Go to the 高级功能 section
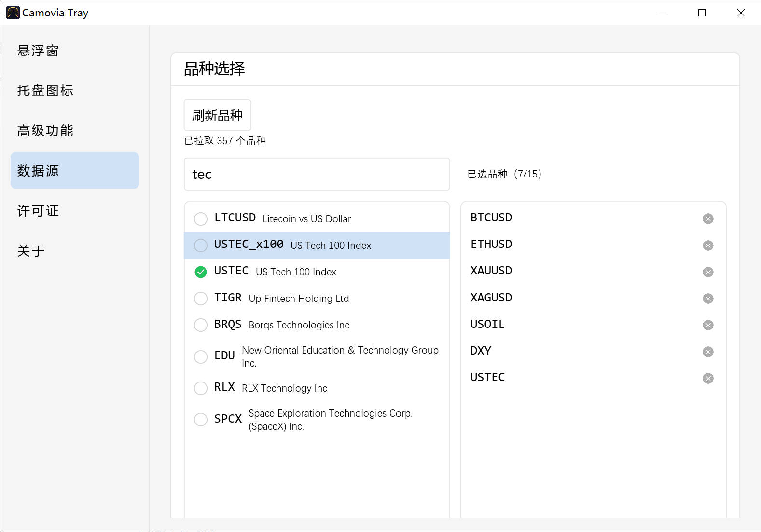 click(x=75, y=131)
